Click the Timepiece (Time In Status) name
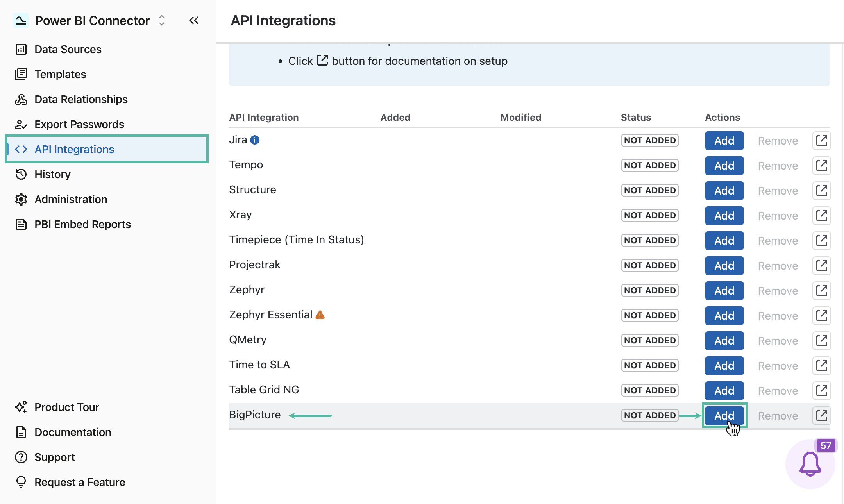This screenshot has width=844, height=504. pos(297,239)
